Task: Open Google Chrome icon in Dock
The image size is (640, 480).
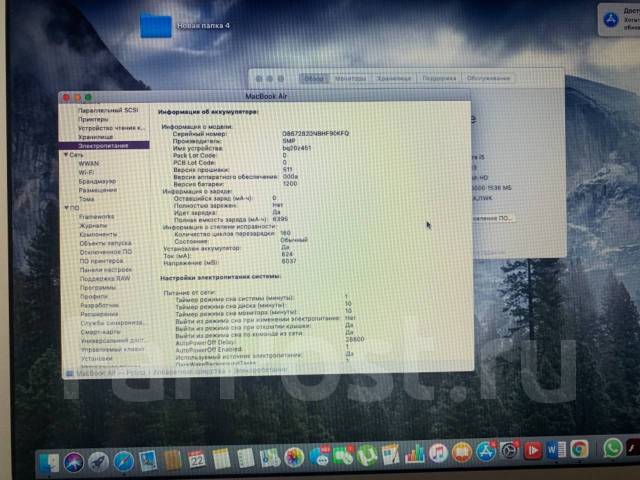Action: pos(580,449)
